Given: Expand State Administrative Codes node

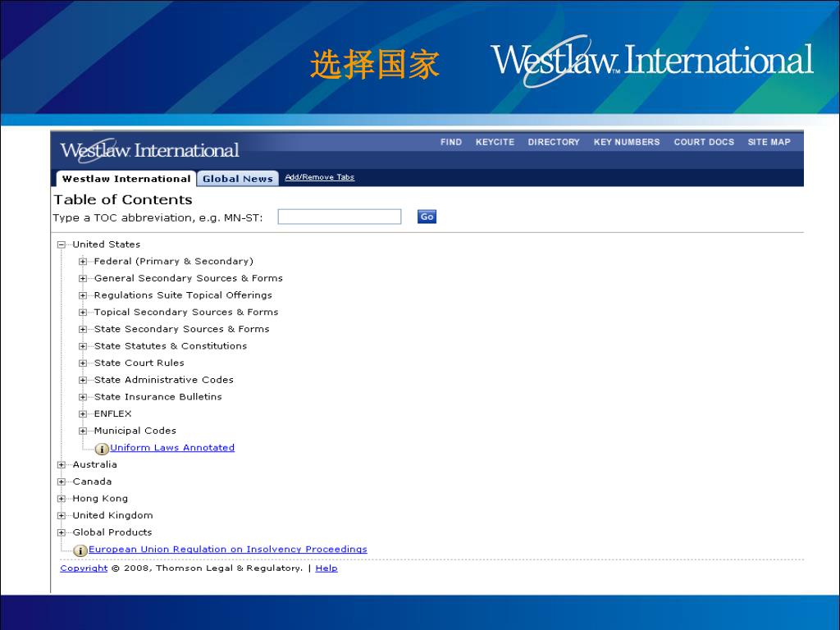Looking at the screenshot, I should tap(83, 381).
